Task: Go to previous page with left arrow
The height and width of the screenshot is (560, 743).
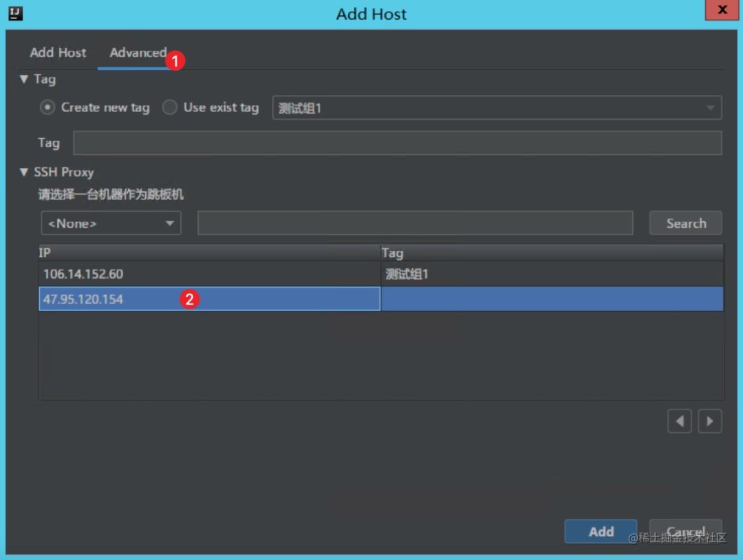Action: click(680, 421)
